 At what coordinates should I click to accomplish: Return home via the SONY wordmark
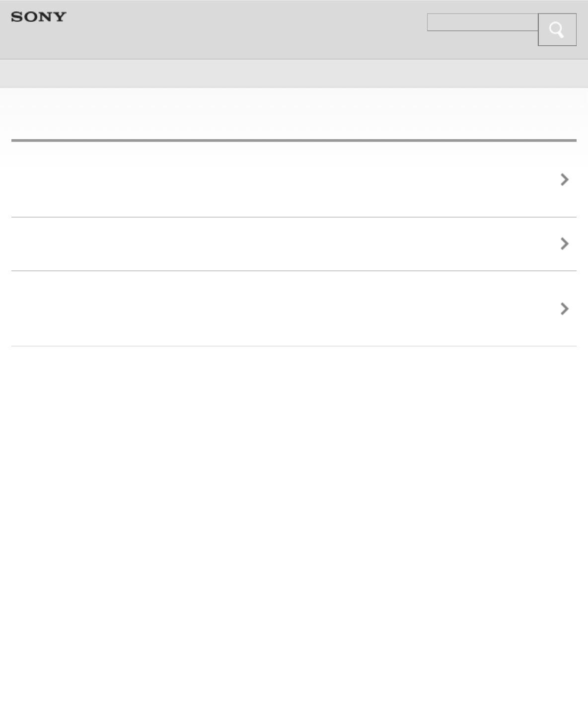pos(39,17)
